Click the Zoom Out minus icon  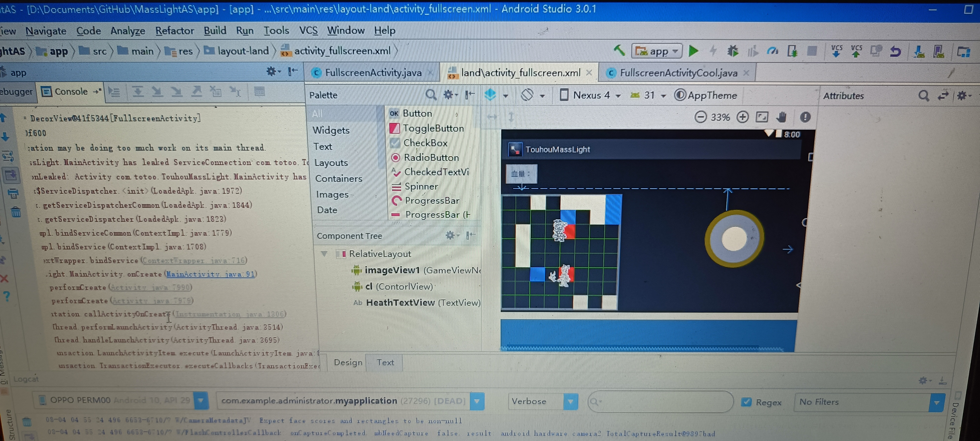(x=700, y=117)
